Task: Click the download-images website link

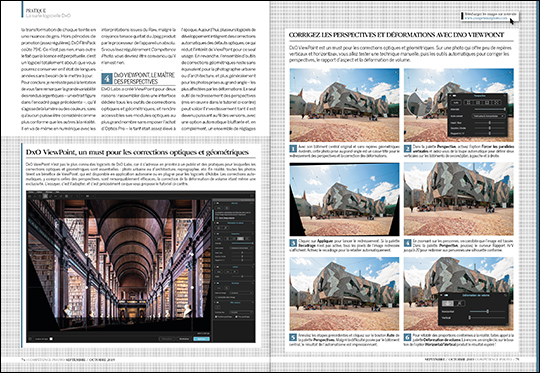Action: pyautogui.click(x=486, y=18)
